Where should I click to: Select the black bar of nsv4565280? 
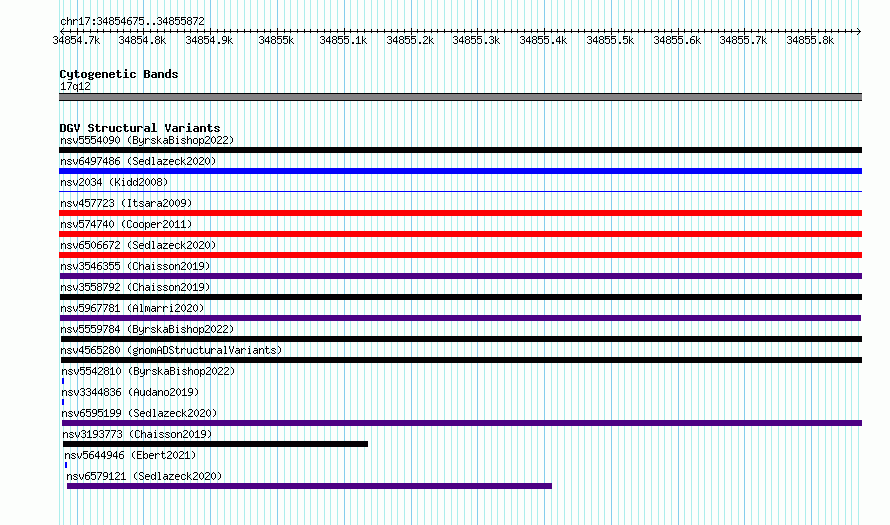(x=461, y=360)
